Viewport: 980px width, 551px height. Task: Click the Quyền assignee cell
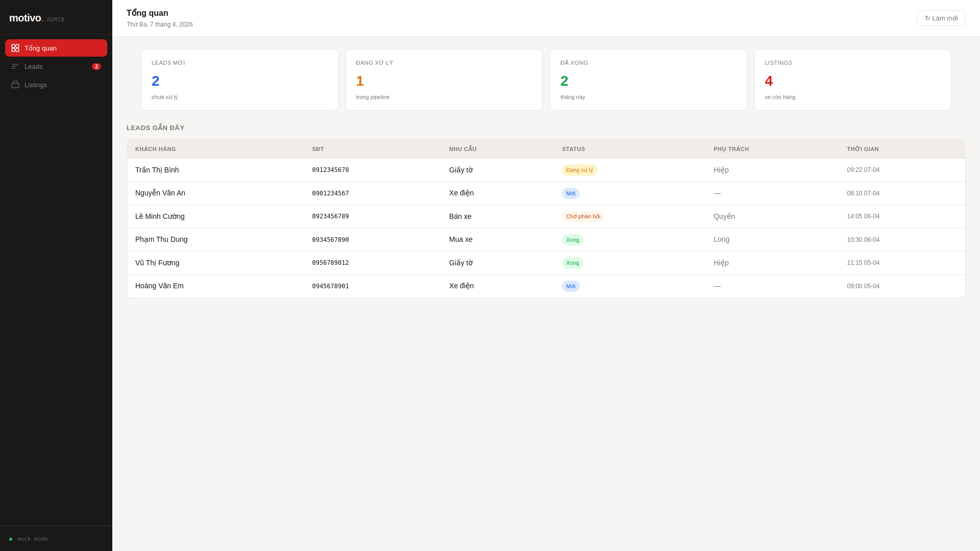(724, 216)
